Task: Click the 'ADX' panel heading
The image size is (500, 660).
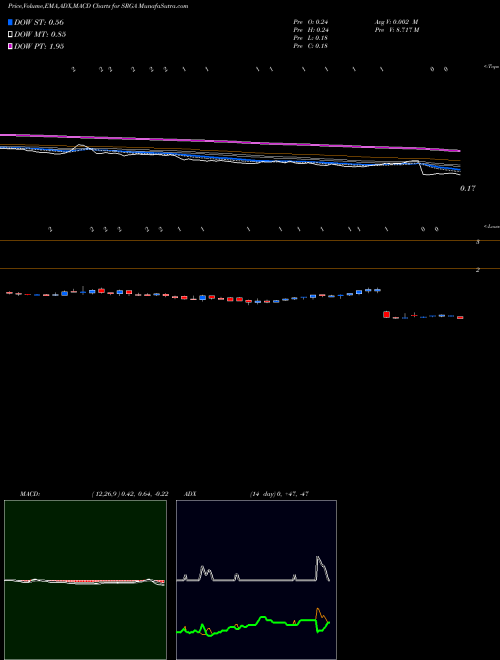Action: [190, 494]
